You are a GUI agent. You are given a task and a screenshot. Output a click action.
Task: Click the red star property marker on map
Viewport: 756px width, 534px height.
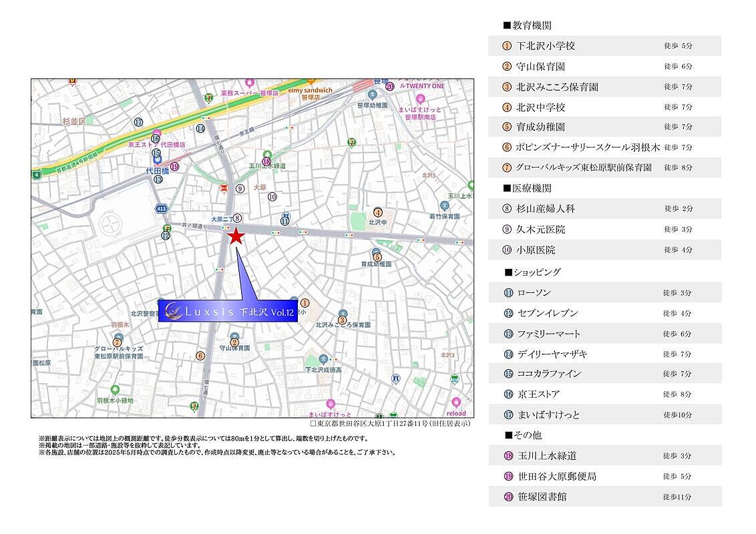tap(236, 236)
